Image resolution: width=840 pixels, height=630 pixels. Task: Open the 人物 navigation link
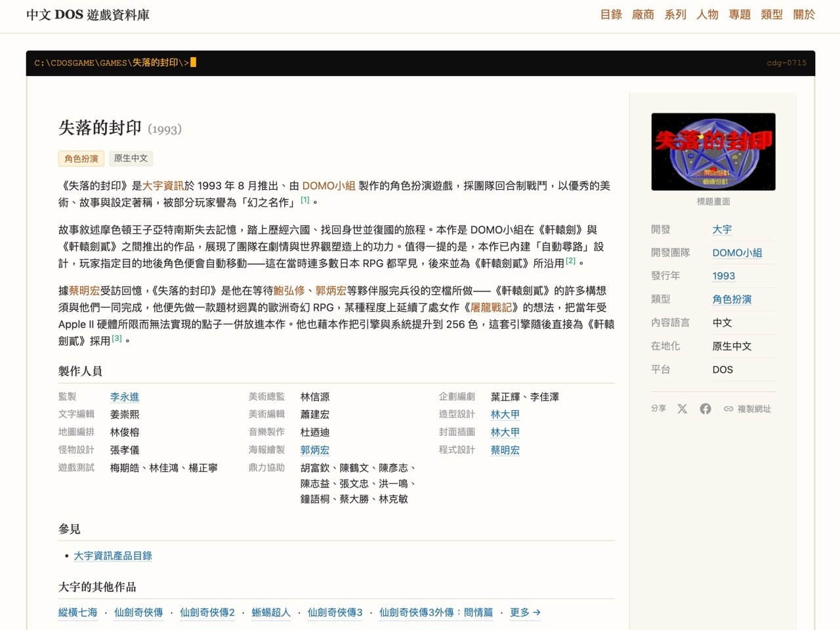(x=707, y=14)
